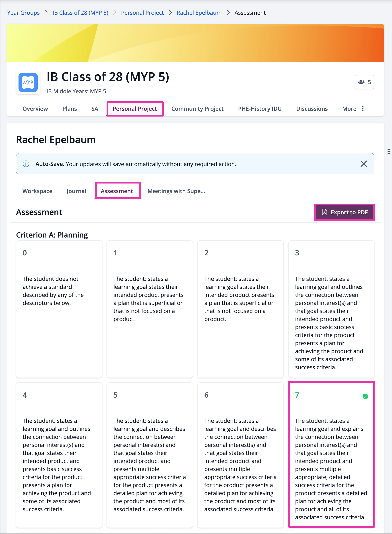Go to the Community Project tab
Image resolution: width=392 pixels, height=534 pixels.
pyautogui.click(x=197, y=109)
